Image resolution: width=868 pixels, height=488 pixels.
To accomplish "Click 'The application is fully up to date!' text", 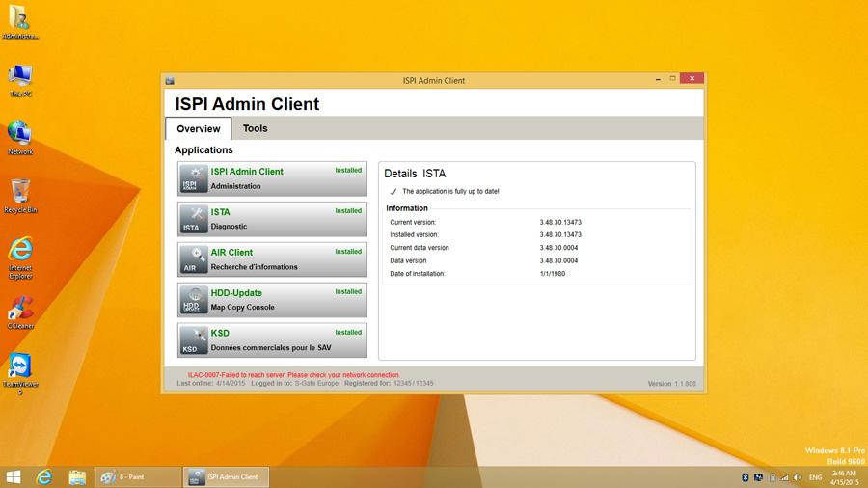I will pos(450,191).
